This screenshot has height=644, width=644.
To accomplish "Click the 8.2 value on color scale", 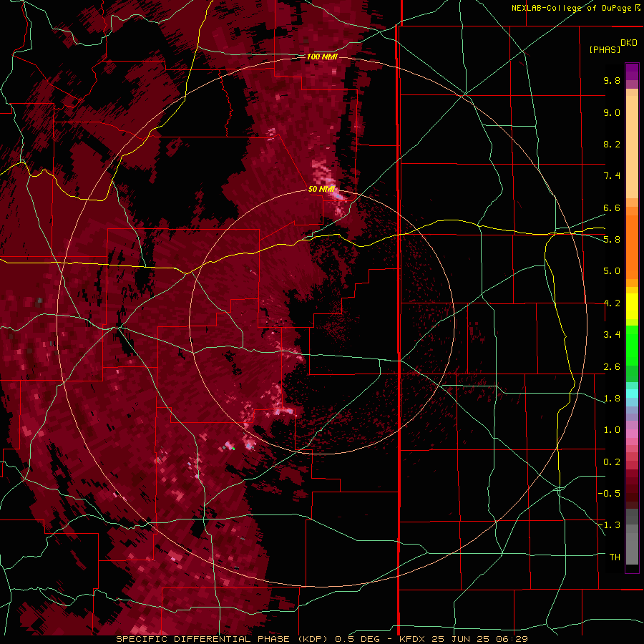I will [x=612, y=144].
